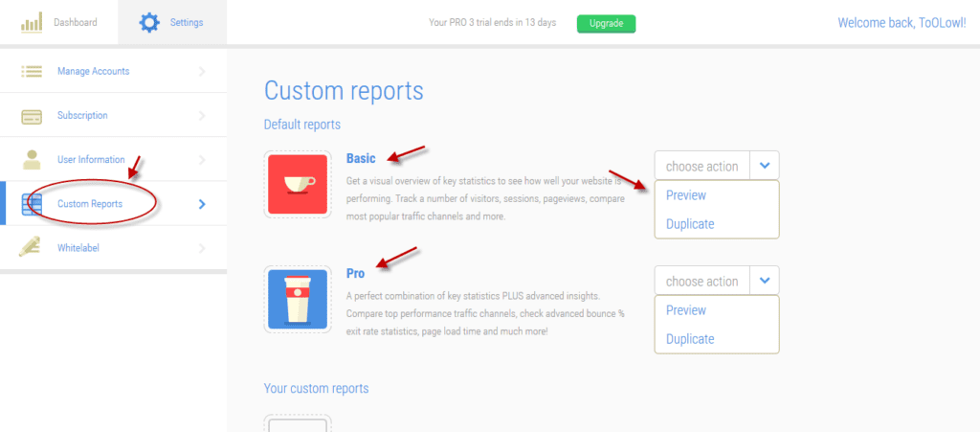Click the Pro report takeaway cup thumbnail
980x432 pixels.
[298, 300]
